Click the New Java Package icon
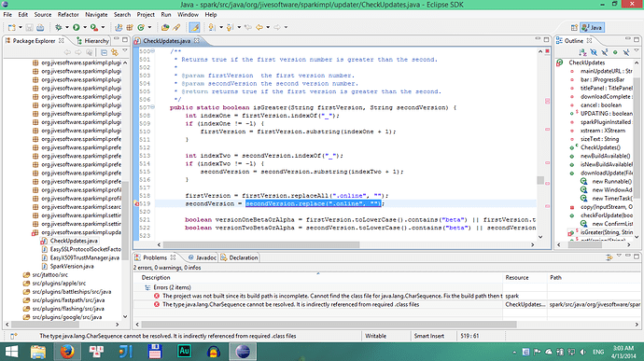 130,27
